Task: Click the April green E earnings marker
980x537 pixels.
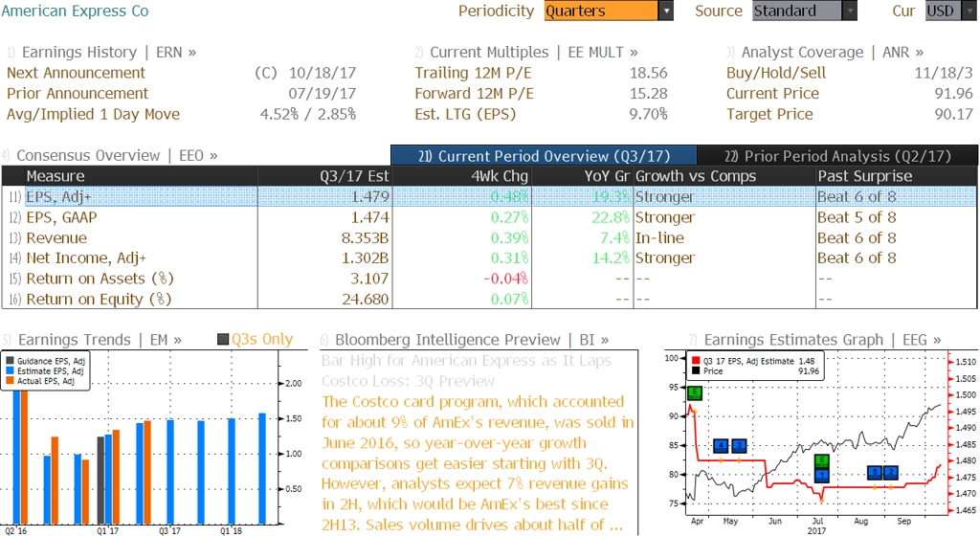Action: (x=695, y=393)
